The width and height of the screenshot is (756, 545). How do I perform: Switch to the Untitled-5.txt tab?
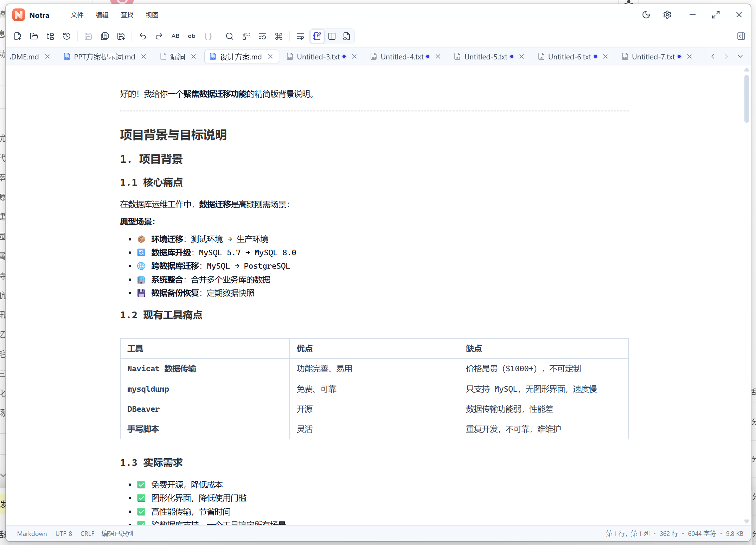(486, 57)
